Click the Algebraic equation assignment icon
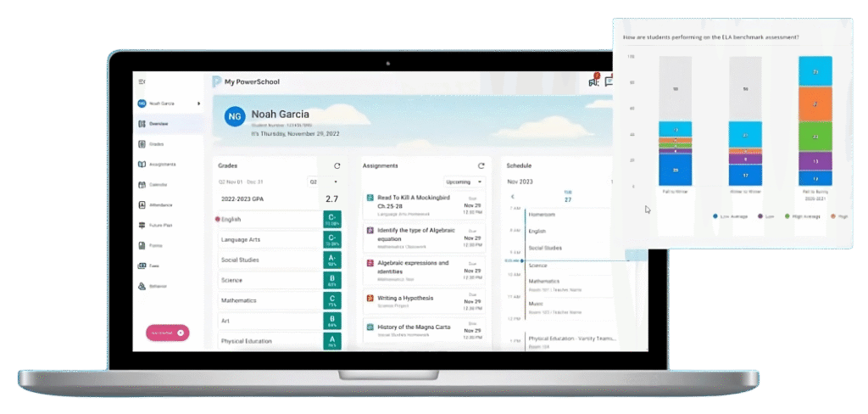 point(370,230)
